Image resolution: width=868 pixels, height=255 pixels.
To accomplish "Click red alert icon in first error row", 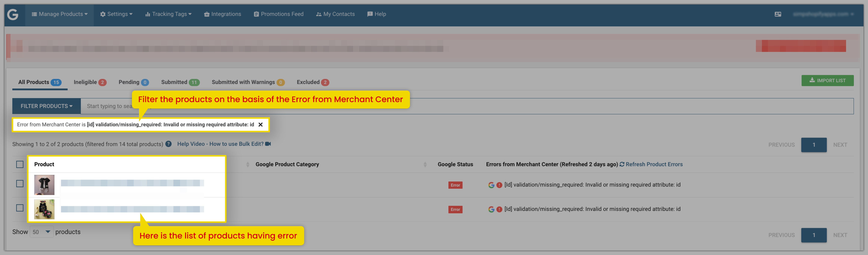I will [499, 185].
